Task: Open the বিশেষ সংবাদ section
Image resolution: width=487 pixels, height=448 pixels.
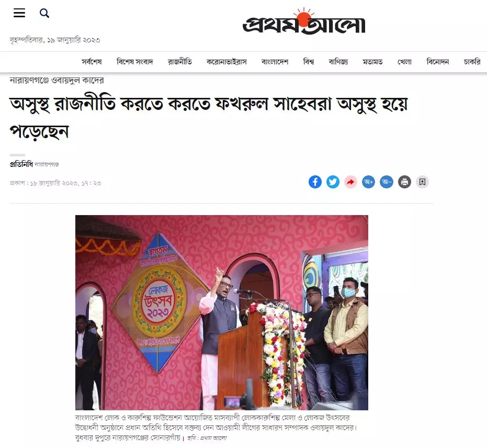Action: pyautogui.click(x=135, y=62)
